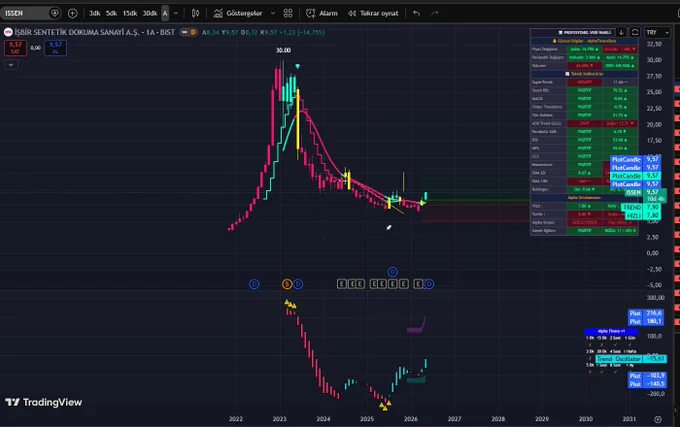Click the Plot -140,5 scale label
Screen dimensions: 680x427
click(647, 384)
